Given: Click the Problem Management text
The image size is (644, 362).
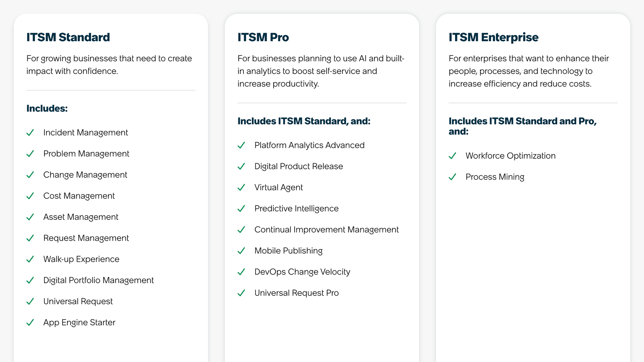Looking at the screenshot, I should click(x=86, y=154).
